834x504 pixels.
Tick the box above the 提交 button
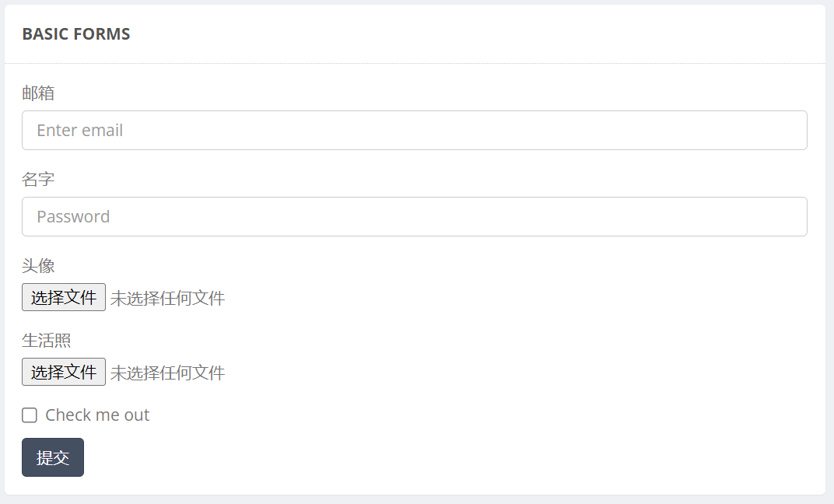click(30, 415)
